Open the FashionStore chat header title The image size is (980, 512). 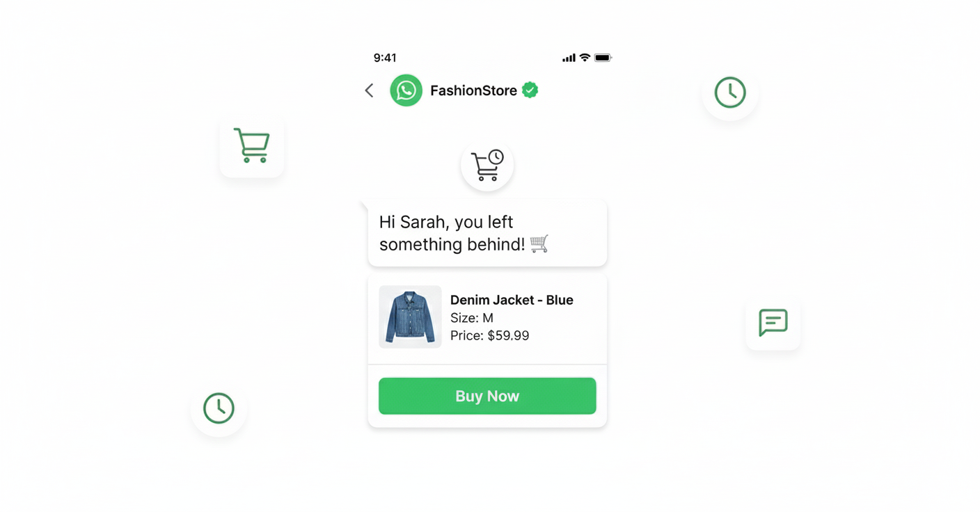(474, 90)
